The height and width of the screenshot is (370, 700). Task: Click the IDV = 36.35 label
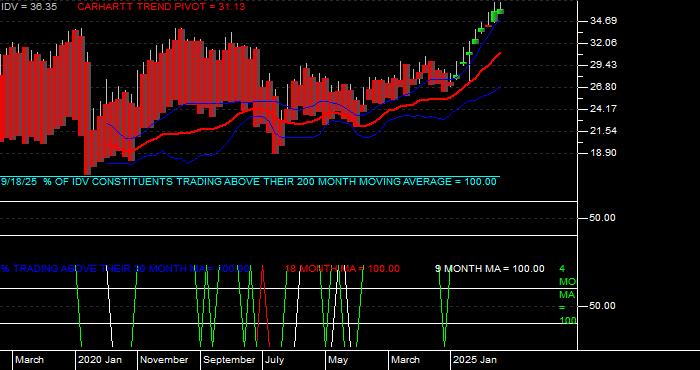click(29, 7)
